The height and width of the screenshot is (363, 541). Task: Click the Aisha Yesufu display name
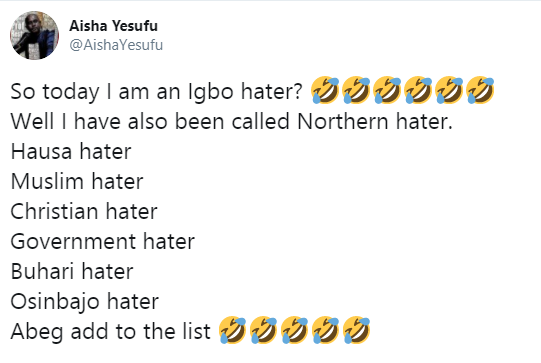114,26
